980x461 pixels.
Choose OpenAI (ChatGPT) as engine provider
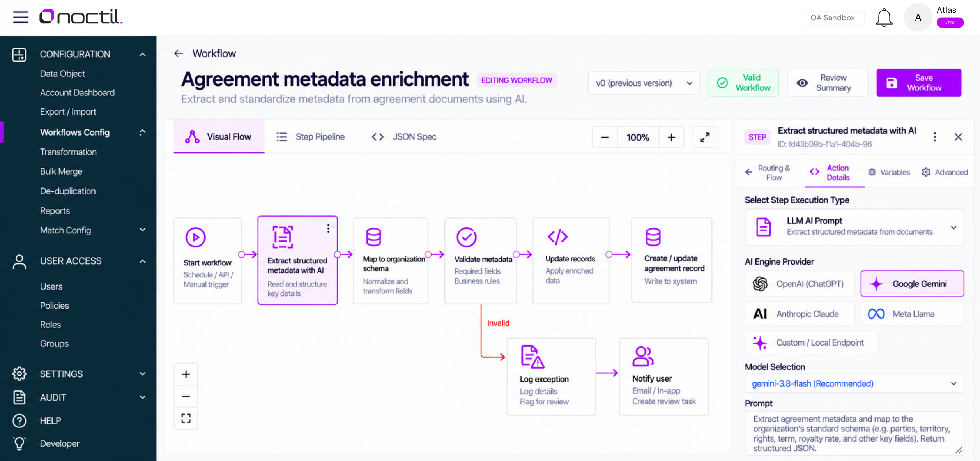click(x=800, y=284)
